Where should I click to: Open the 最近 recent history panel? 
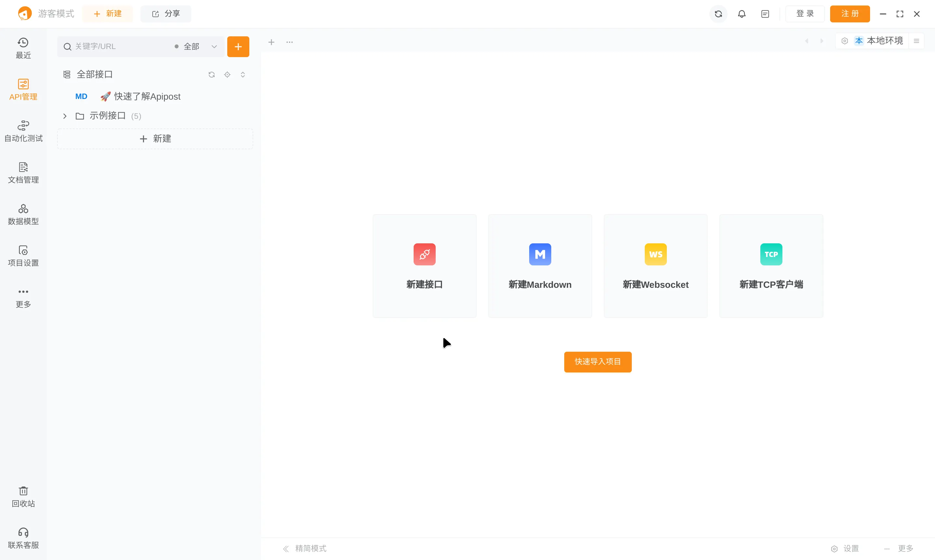coord(23,48)
